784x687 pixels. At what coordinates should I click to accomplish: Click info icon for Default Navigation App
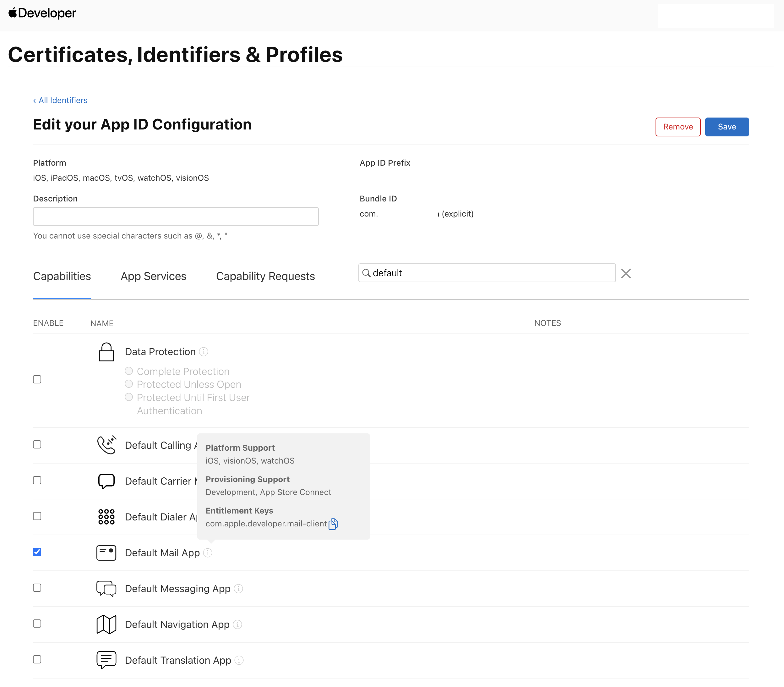click(x=237, y=624)
